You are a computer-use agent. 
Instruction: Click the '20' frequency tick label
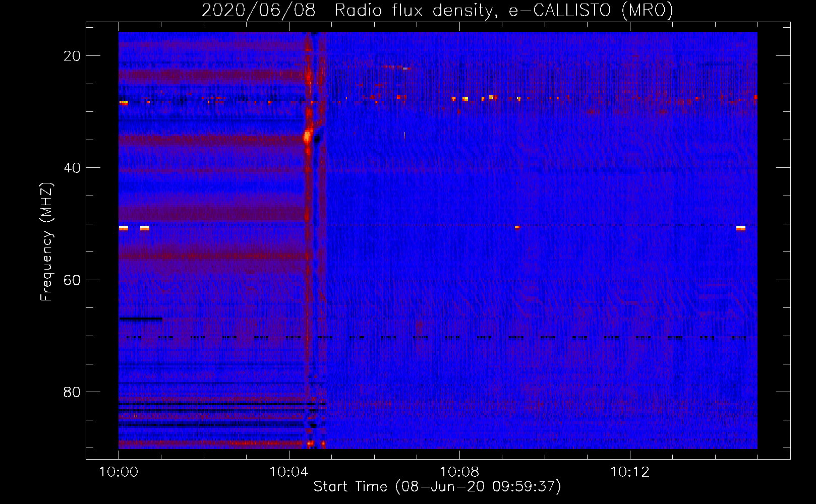(x=72, y=56)
